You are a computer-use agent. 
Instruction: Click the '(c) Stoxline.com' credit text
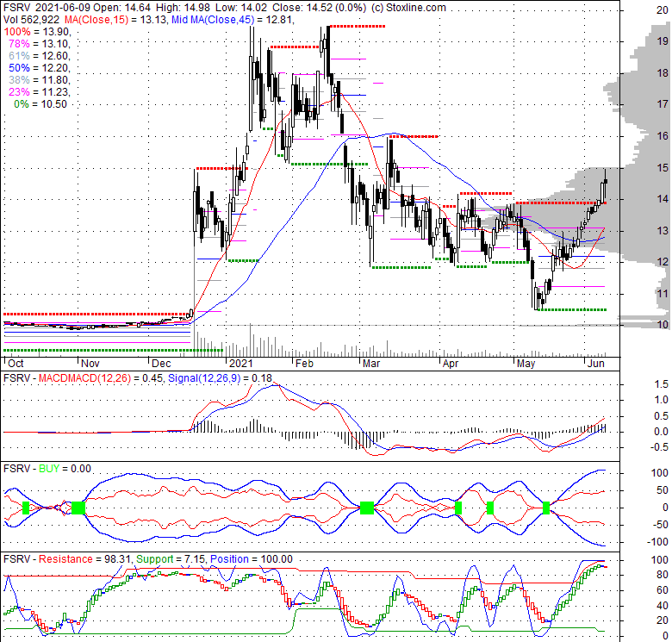click(x=408, y=7)
